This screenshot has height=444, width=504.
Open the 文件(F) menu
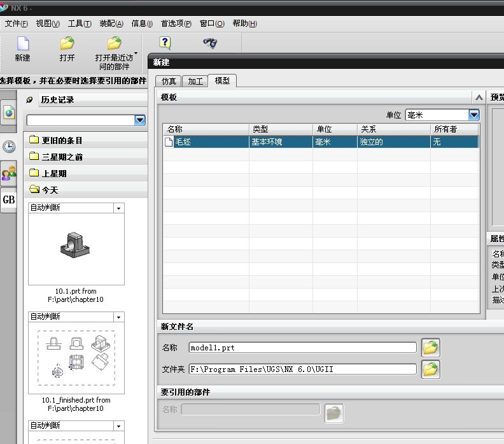pyautogui.click(x=16, y=24)
